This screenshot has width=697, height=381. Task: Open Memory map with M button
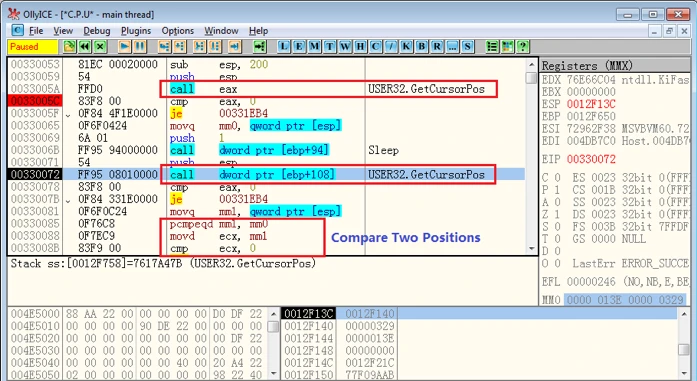coord(314,47)
